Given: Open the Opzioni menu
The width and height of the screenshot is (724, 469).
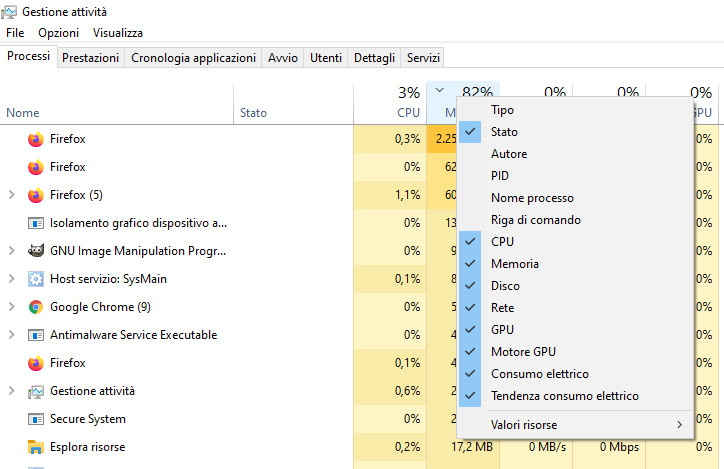Looking at the screenshot, I should [58, 33].
